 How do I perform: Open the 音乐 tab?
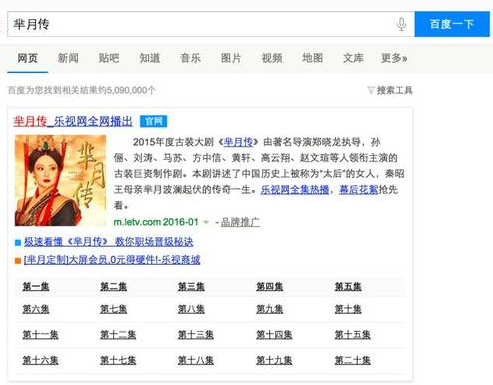[x=190, y=58]
